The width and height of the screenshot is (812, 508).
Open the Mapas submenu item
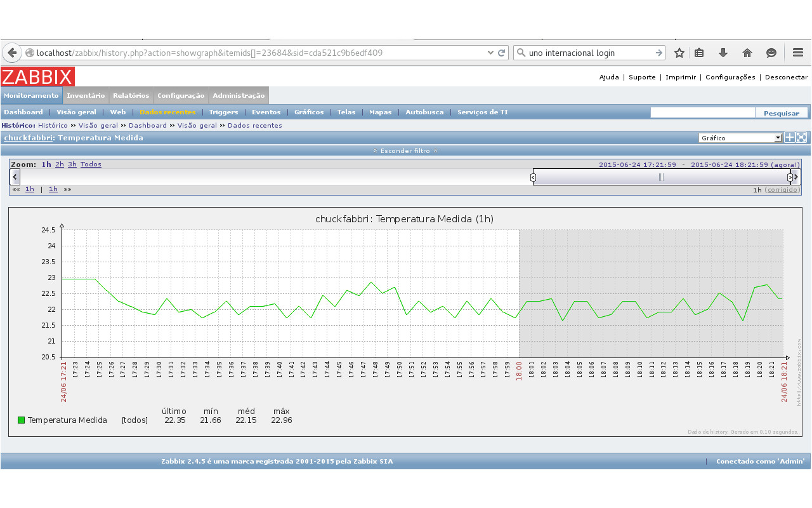(380, 112)
